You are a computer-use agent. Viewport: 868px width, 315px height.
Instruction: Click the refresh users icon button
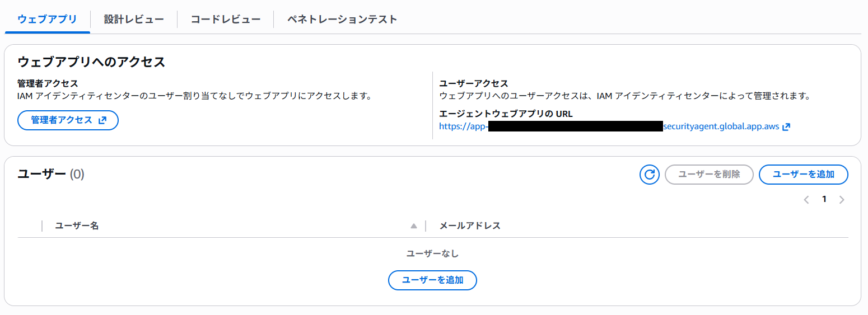650,175
